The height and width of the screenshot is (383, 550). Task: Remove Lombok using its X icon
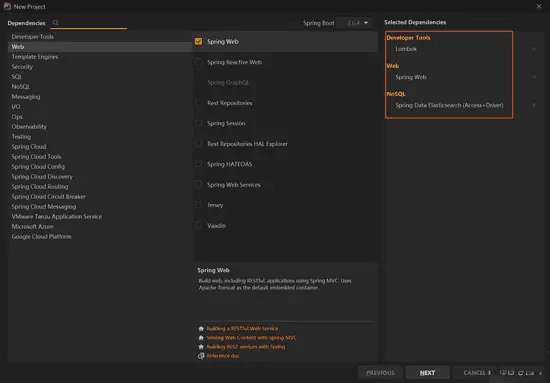click(534, 49)
